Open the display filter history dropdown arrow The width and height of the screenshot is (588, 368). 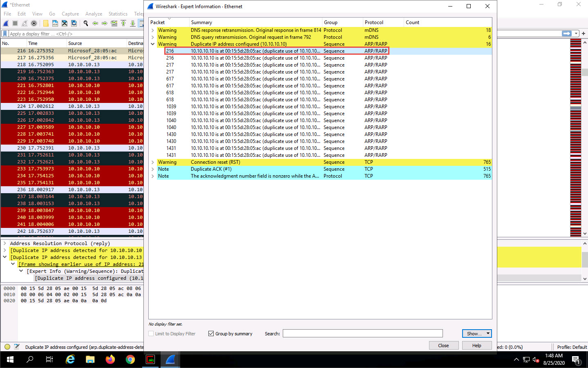pyautogui.click(x=576, y=33)
